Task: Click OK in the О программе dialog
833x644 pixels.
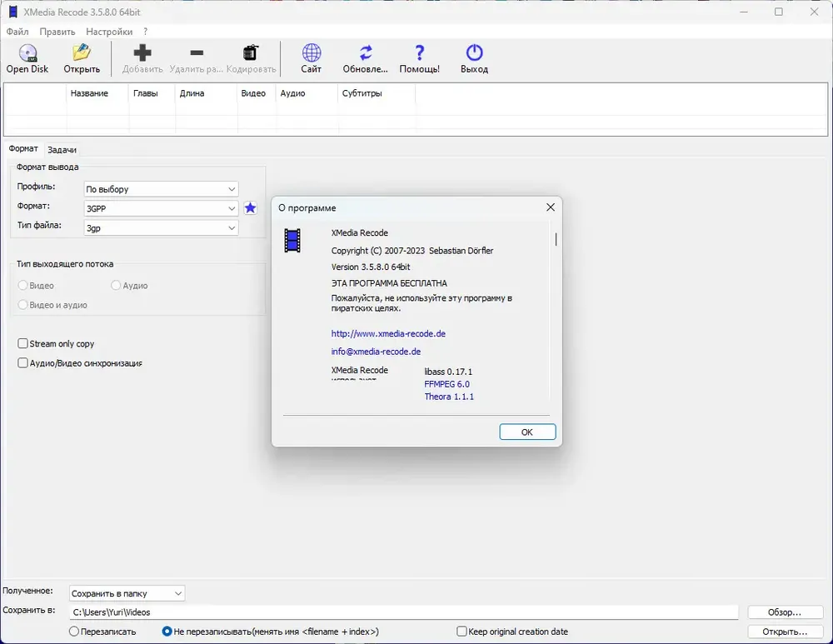Action: pos(527,432)
